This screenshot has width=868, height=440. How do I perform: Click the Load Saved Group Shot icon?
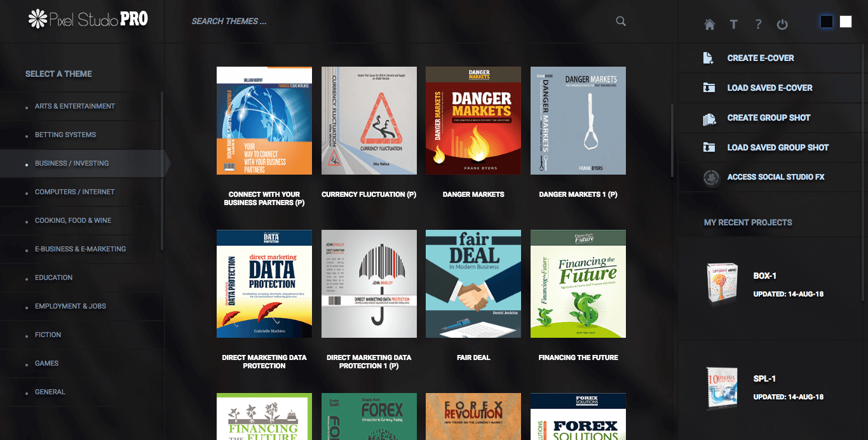[709, 147]
